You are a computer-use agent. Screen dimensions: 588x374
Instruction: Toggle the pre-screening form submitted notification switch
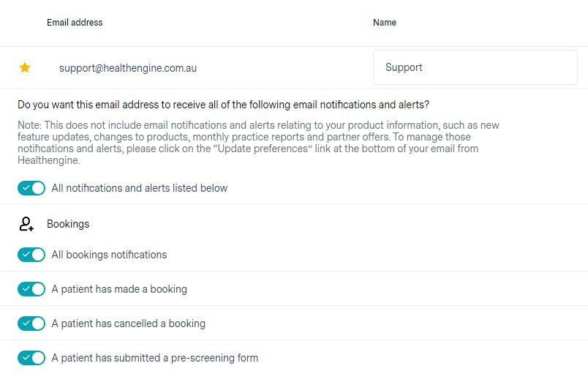[31, 358]
